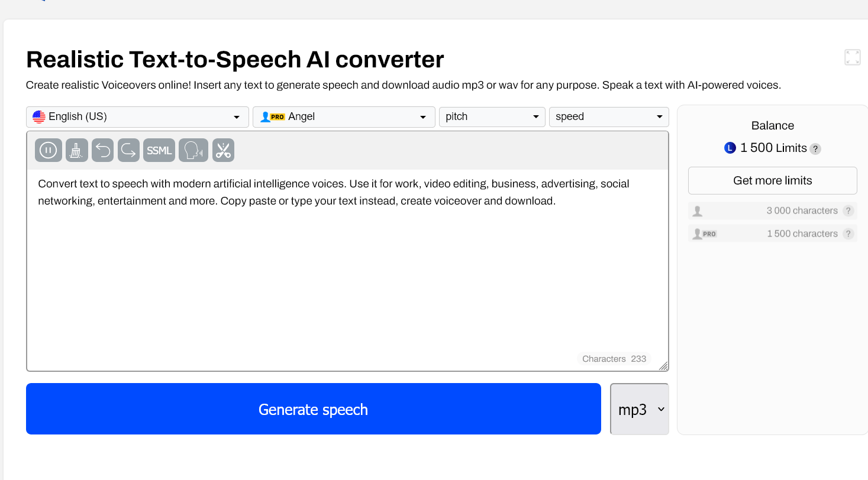
Task: Click the textarea resize handle
Action: (663, 367)
